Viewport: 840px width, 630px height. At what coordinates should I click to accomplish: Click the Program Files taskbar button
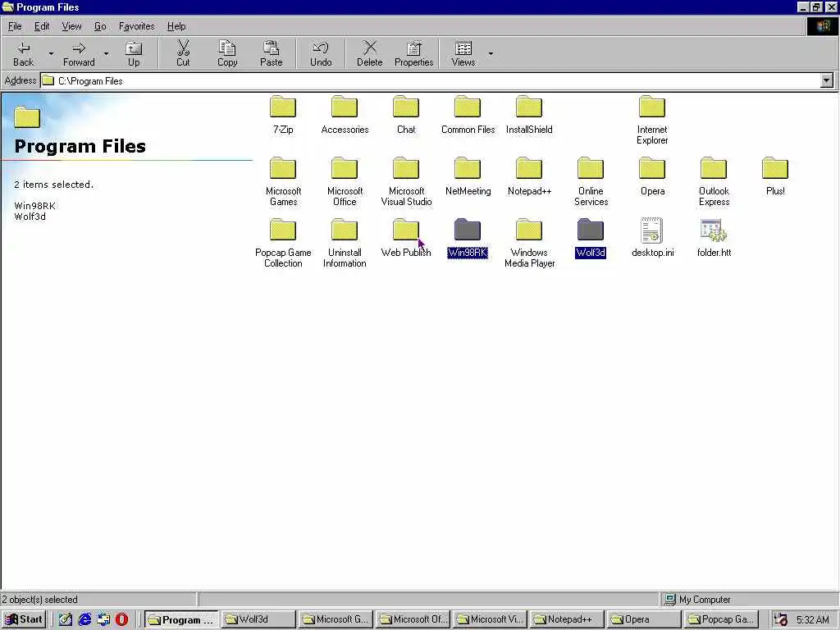coord(181,619)
